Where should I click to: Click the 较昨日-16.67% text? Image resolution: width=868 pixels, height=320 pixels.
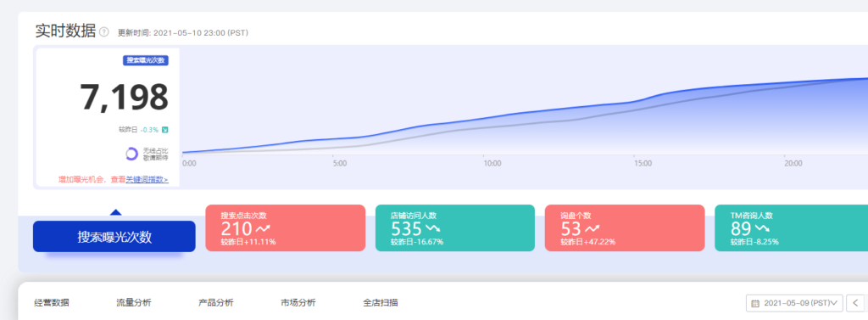(417, 242)
